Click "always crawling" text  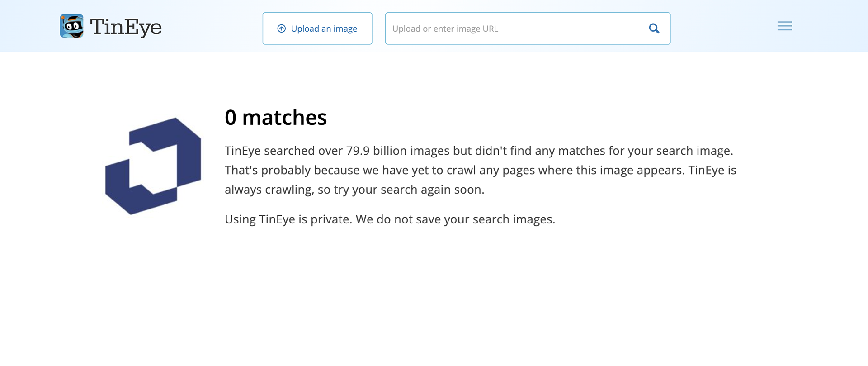(269, 190)
